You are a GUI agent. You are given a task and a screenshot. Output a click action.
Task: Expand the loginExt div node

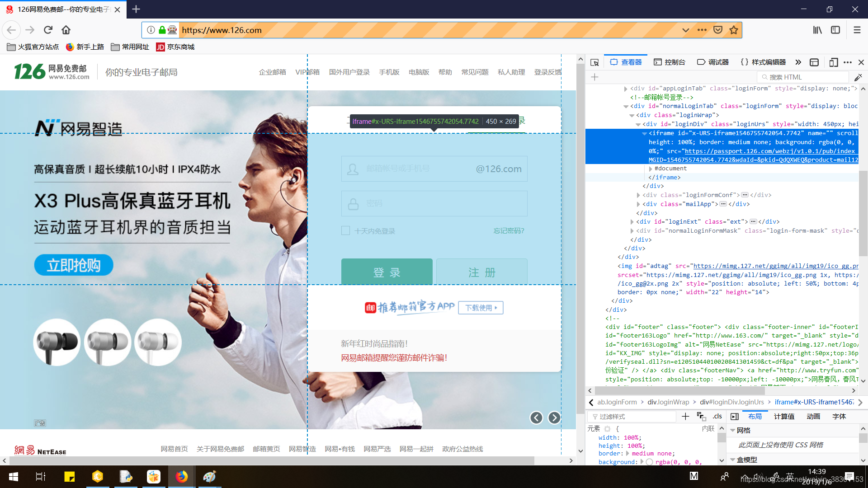tap(632, 222)
